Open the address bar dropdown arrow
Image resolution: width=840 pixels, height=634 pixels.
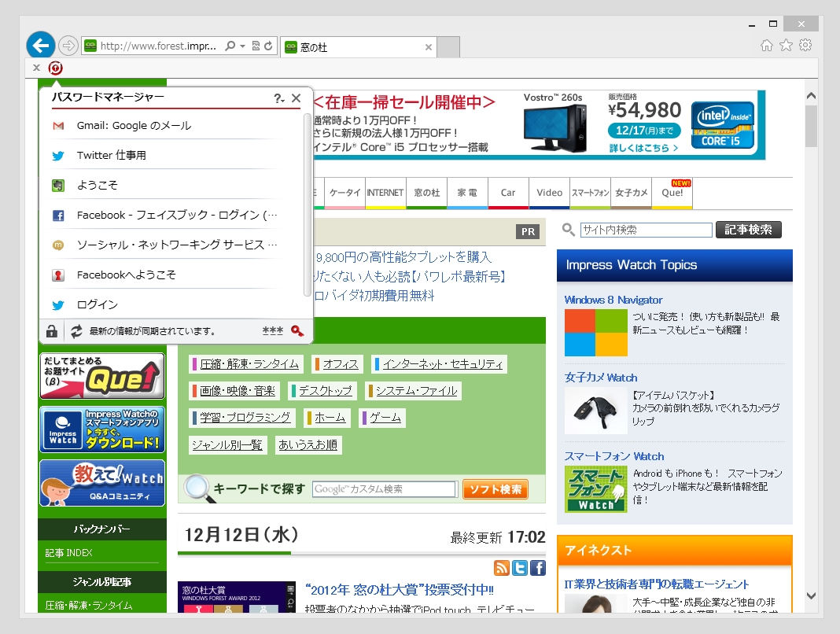[x=242, y=46]
